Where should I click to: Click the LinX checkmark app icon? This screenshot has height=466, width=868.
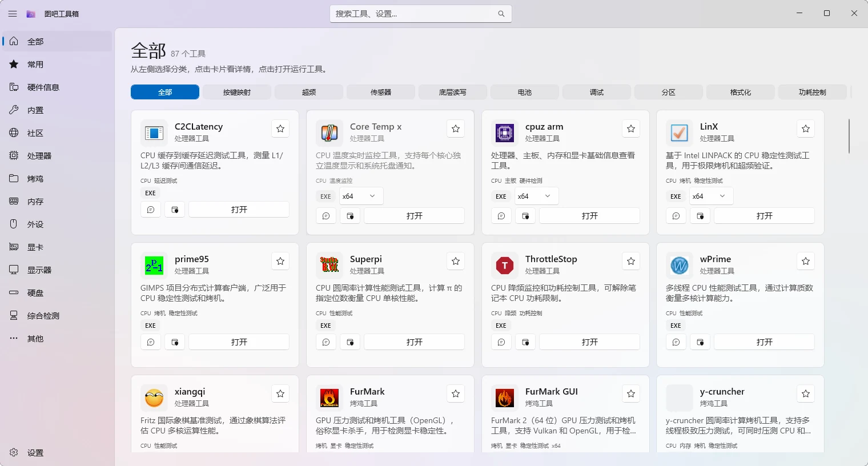[x=680, y=133]
